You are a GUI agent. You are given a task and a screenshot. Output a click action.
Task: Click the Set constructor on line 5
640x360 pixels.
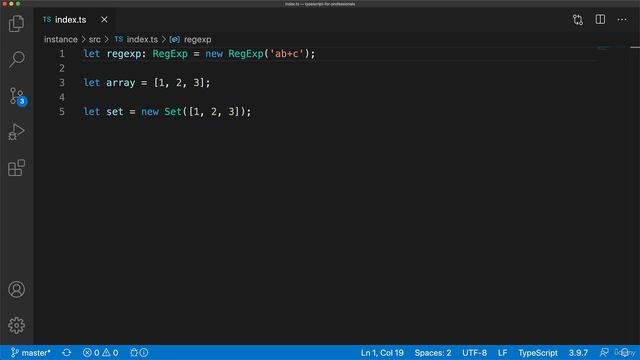[173, 112]
